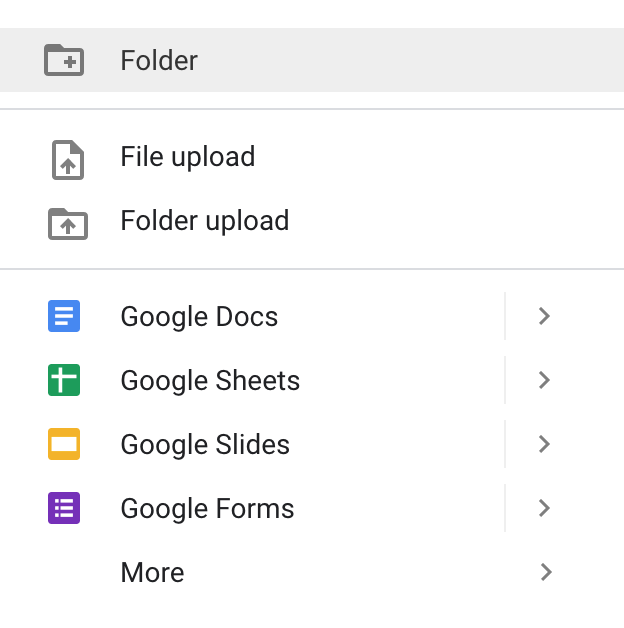
Task: Create a new Google Forms form
Action: click(252, 508)
